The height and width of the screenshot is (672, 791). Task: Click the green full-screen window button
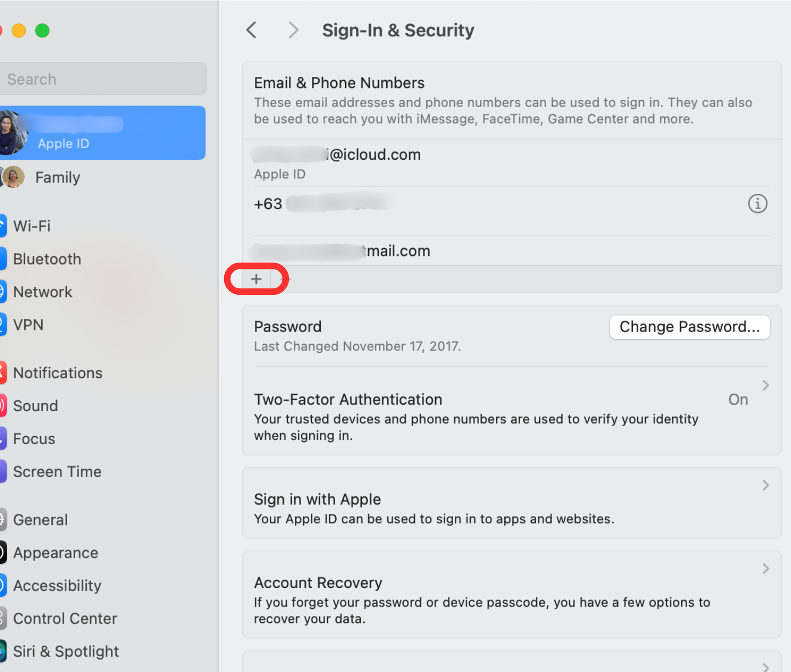coord(42,31)
